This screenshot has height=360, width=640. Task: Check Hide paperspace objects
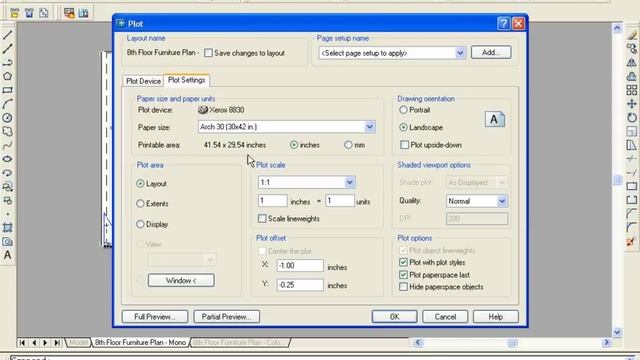click(403, 287)
